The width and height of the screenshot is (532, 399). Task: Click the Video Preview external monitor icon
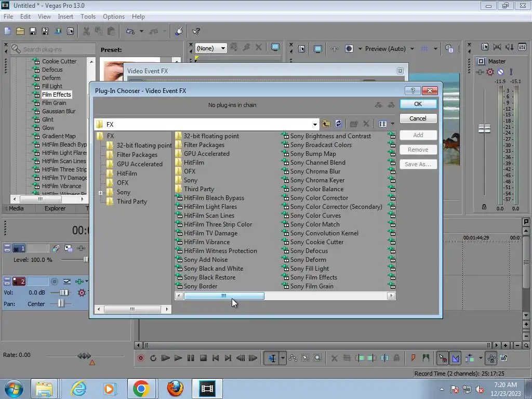pos(317,49)
